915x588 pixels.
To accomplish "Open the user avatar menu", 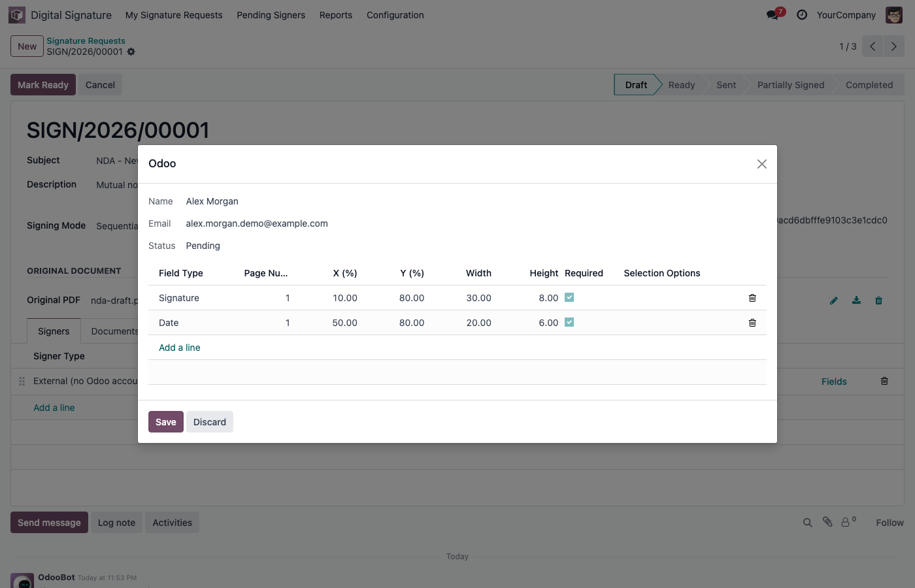I will click(x=894, y=14).
